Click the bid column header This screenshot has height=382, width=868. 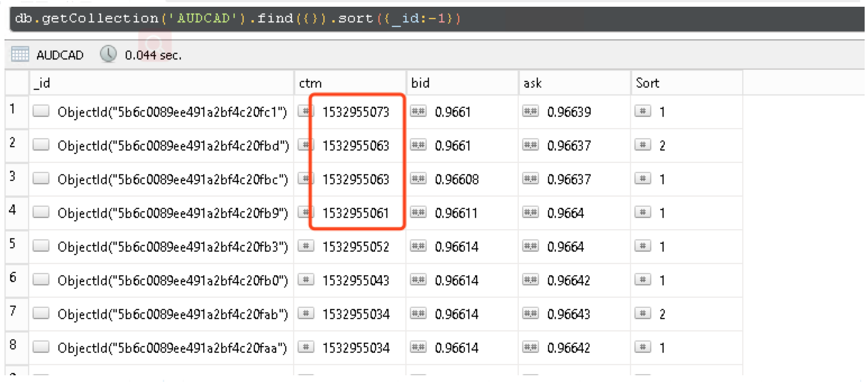tap(463, 83)
